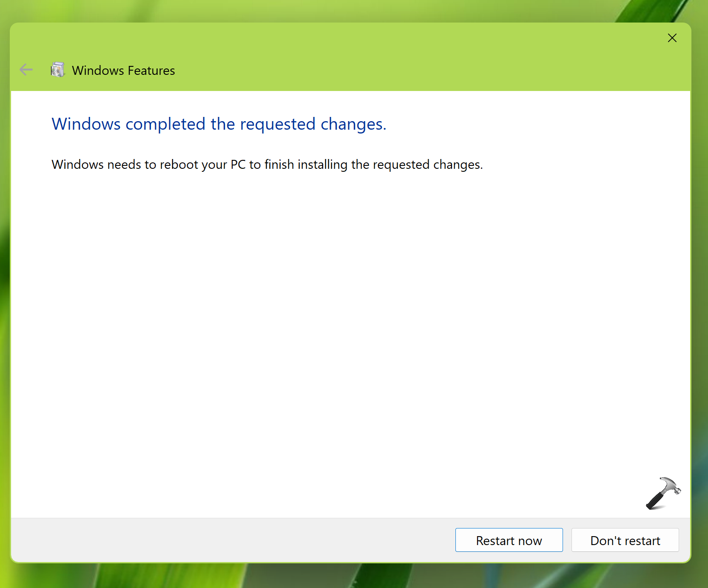This screenshot has width=708, height=588.
Task: Click the Restart now button
Action: pos(509,540)
